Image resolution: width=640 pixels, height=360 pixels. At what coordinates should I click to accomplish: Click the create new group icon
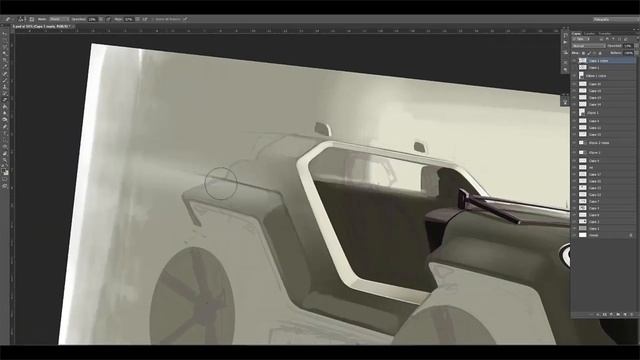pyautogui.click(x=618, y=314)
